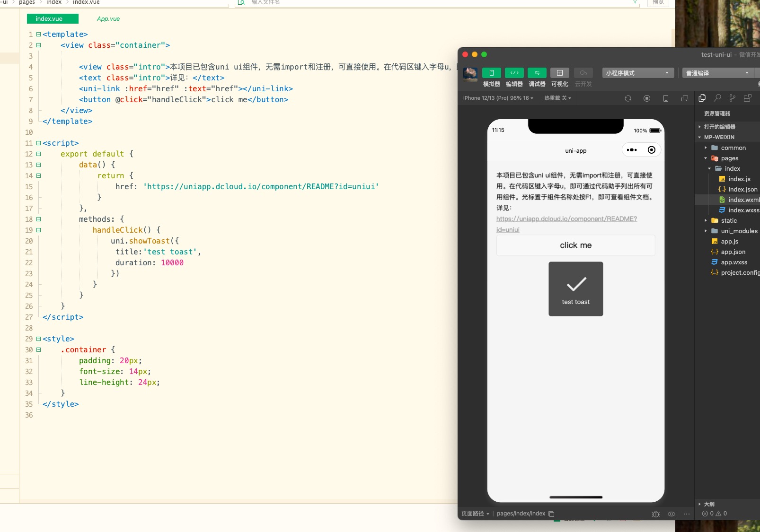Open the uniapp README link in simulator
This screenshot has height=532, width=760.
point(566,224)
